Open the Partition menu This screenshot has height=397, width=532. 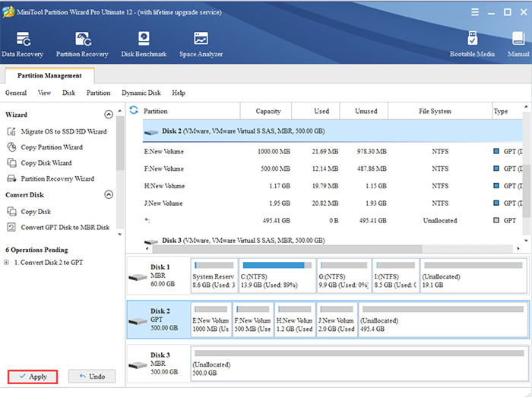(98, 93)
